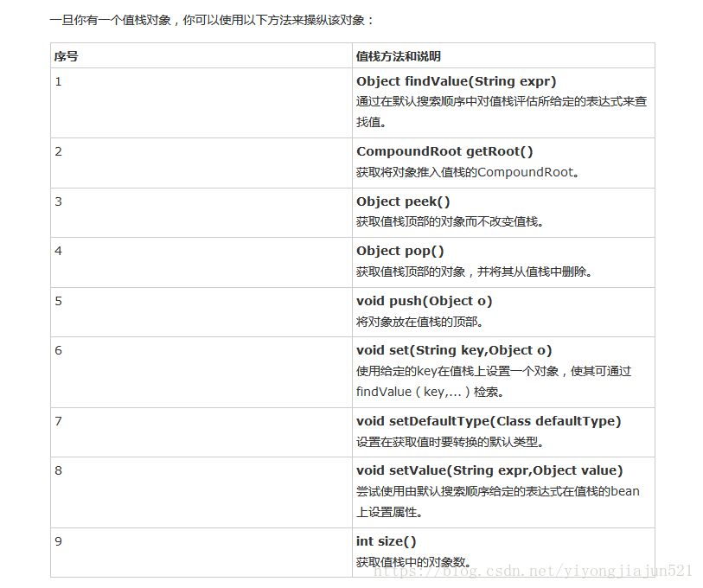
Task: Click the line 找值 in the findValue row
Action: [x=371, y=122]
